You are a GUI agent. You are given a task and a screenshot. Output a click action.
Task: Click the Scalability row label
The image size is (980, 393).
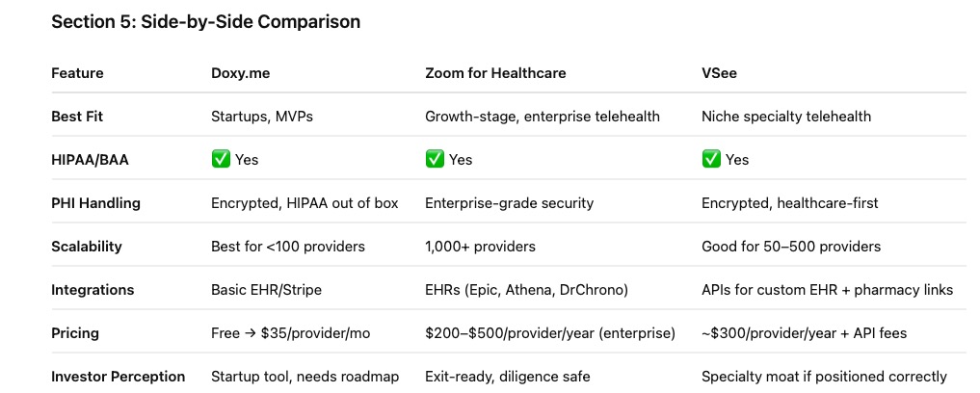(87, 247)
